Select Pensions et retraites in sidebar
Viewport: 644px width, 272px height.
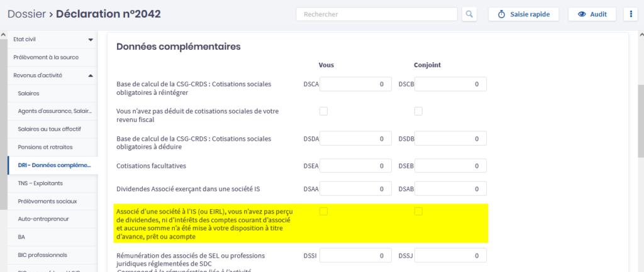click(x=45, y=147)
